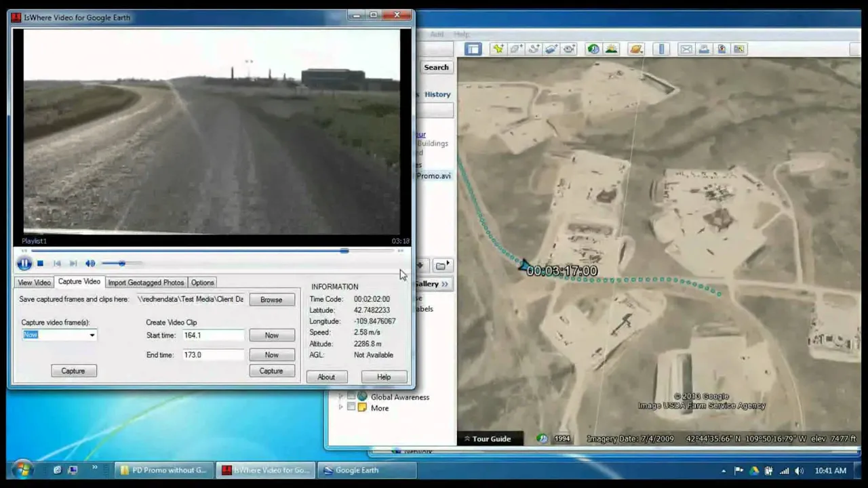This screenshot has height=488, width=868.
Task: Click the End time input field
Action: (x=212, y=354)
